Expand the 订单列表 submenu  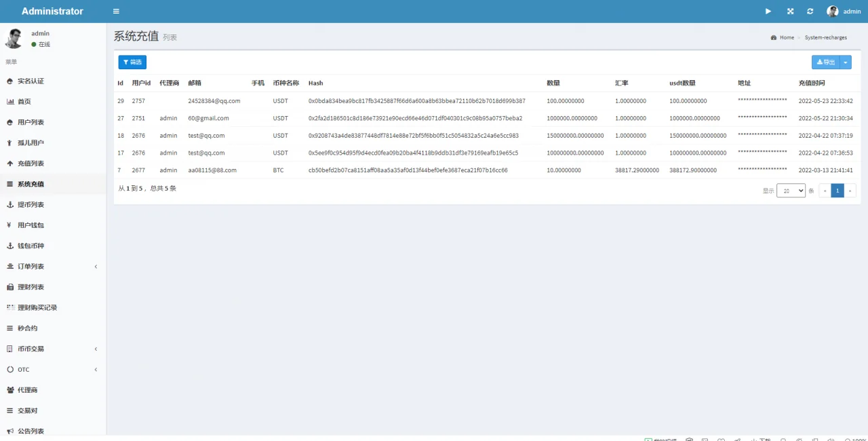(x=31, y=267)
